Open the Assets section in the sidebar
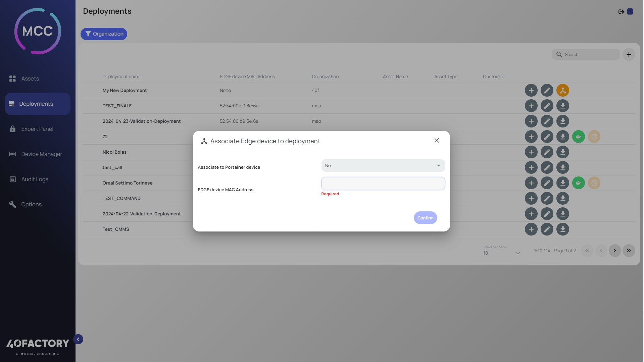Viewport: 644px width, 362px height. click(x=30, y=79)
